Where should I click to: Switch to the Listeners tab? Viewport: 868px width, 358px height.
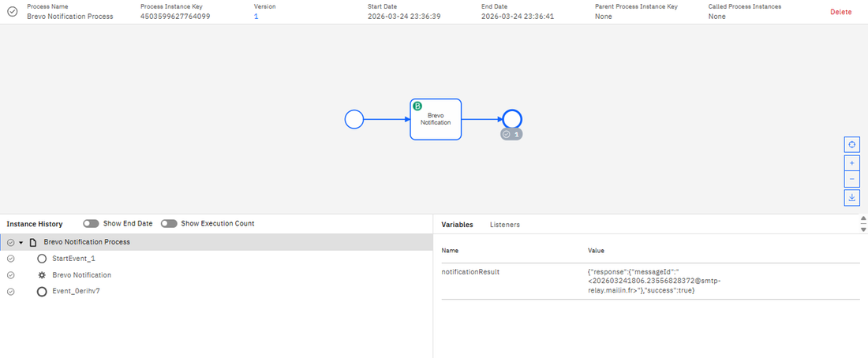(x=505, y=225)
